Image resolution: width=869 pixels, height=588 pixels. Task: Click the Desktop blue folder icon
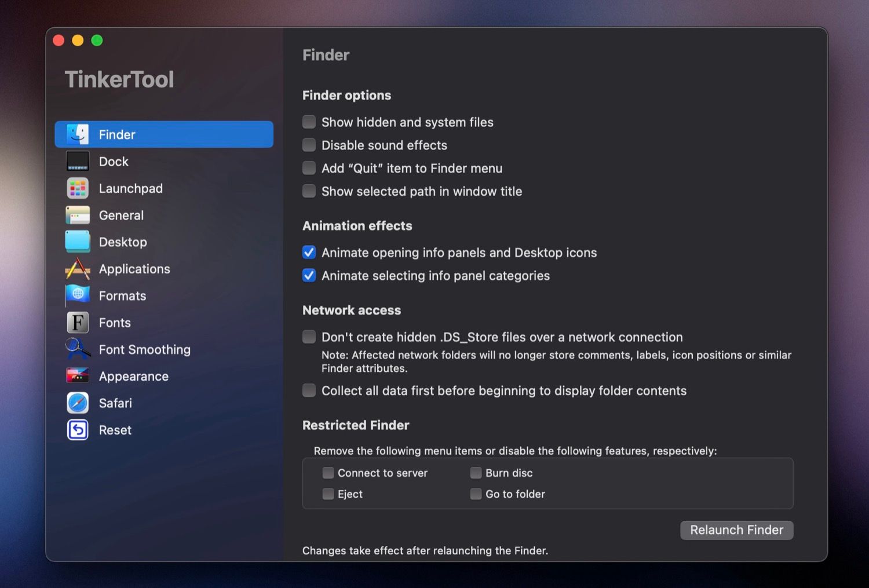pos(78,242)
